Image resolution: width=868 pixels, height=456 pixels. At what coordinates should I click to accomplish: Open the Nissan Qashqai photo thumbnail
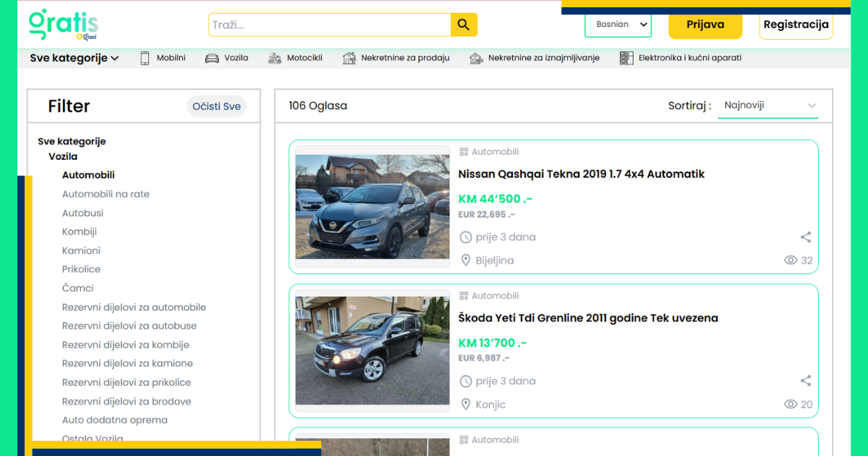pyautogui.click(x=373, y=206)
